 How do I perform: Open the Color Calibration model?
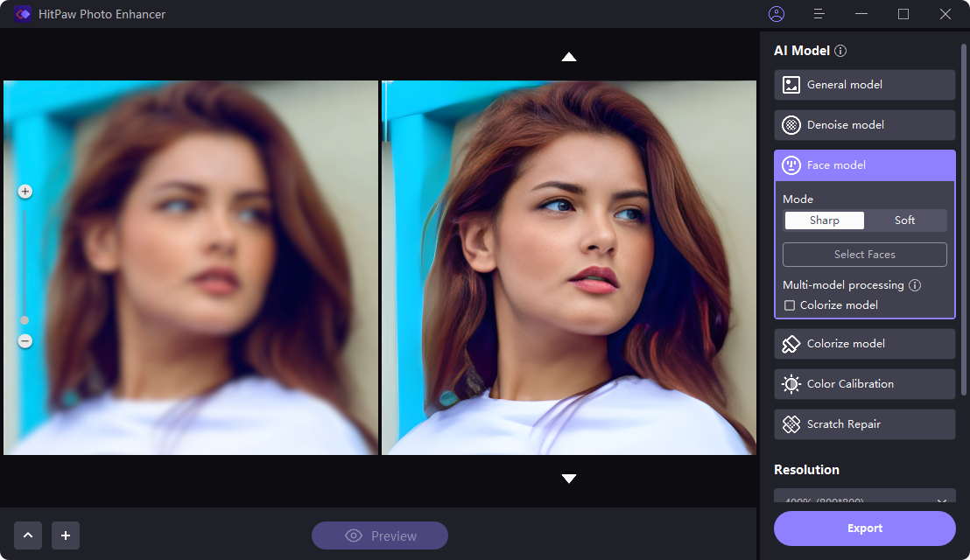click(x=863, y=383)
